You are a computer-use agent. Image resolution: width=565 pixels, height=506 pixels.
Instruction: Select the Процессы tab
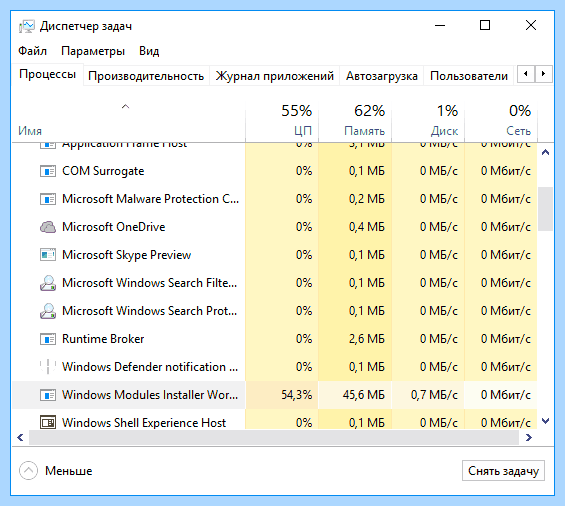pyautogui.click(x=48, y=74)
